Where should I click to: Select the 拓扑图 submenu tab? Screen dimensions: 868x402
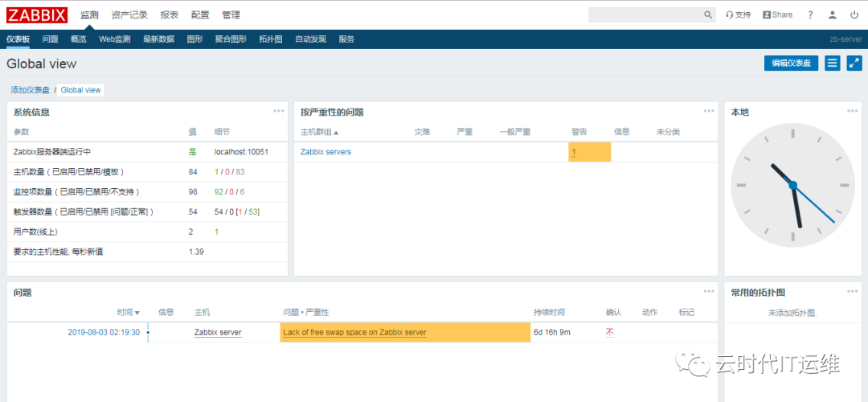[x=271, y=39]
